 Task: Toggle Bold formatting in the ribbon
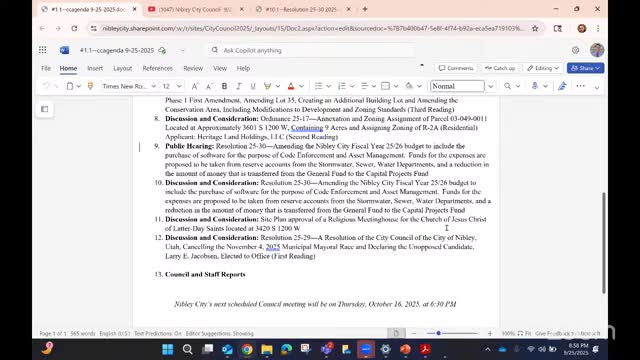tap(224, 86)
